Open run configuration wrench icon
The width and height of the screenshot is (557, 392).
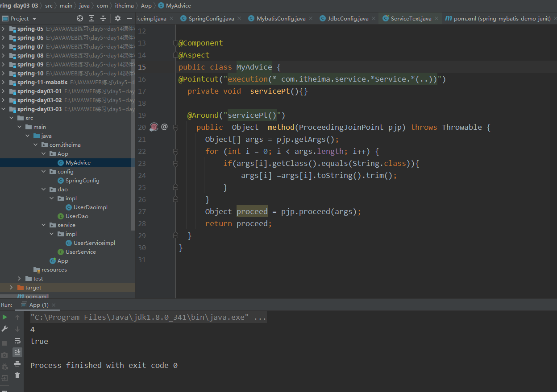click(5, 329)
